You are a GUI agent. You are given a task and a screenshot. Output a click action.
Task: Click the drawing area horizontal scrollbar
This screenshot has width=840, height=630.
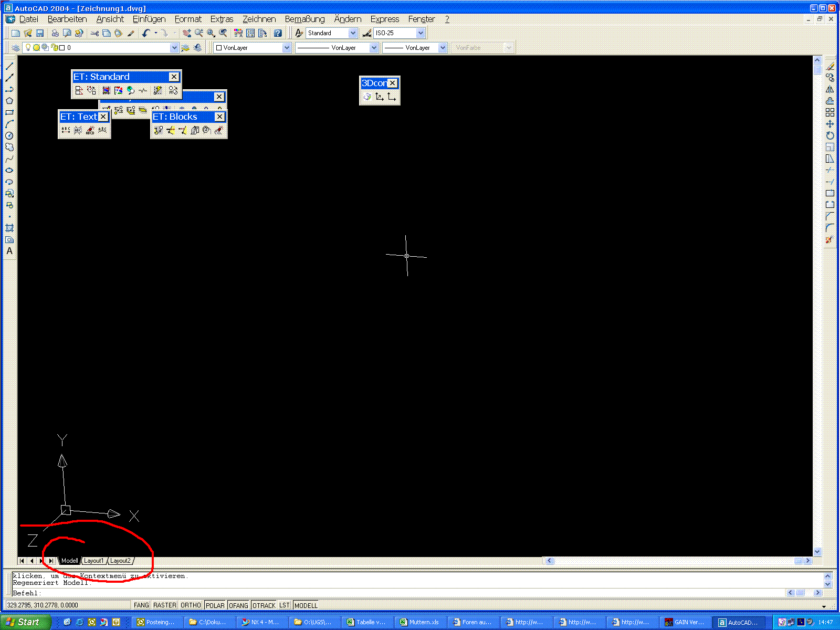click(679, 561)
